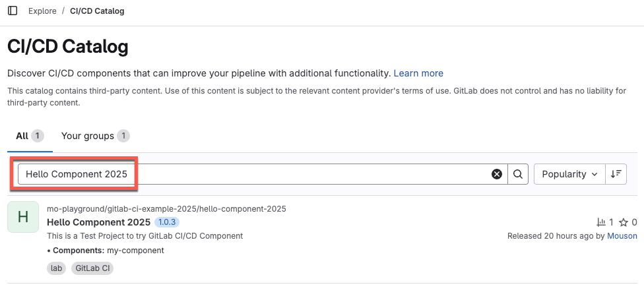The height and width of the screenshot is (302, 644).
Task: Open the Learn more link
Action: [418, 73]
